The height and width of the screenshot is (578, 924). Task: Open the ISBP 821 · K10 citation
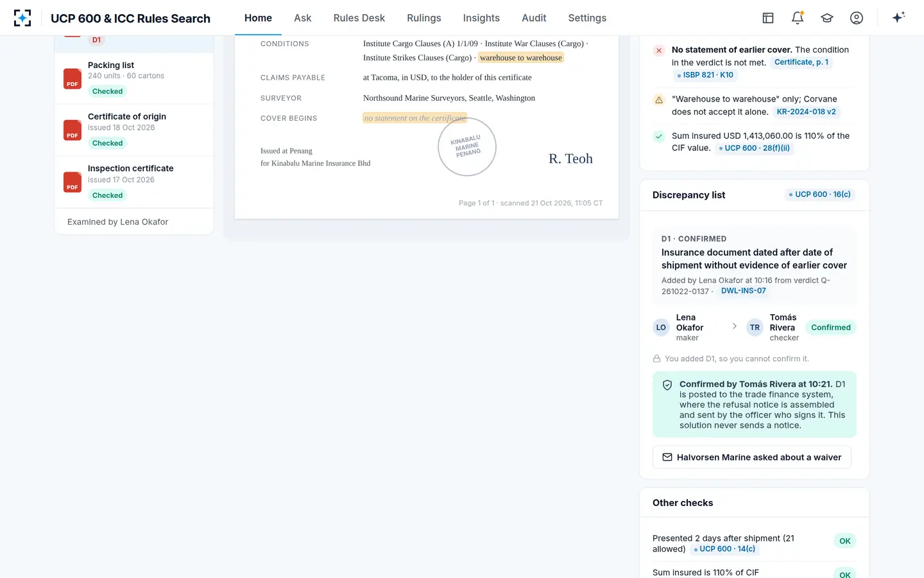705,75
